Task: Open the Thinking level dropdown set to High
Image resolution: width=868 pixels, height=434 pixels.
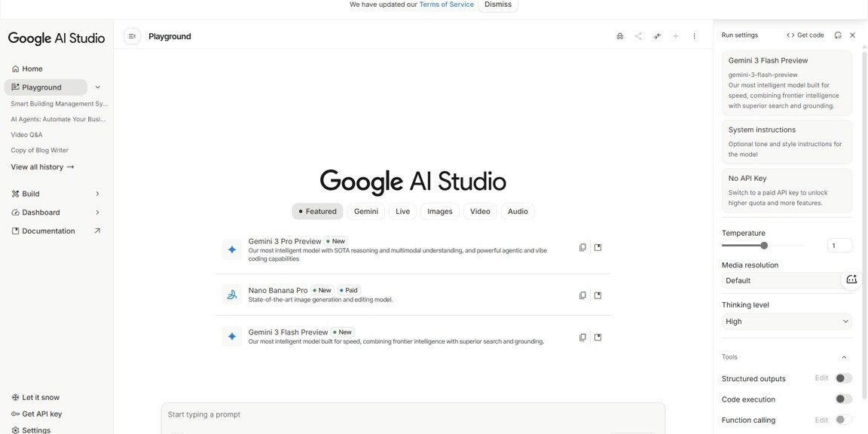Action: click(785, 319)
